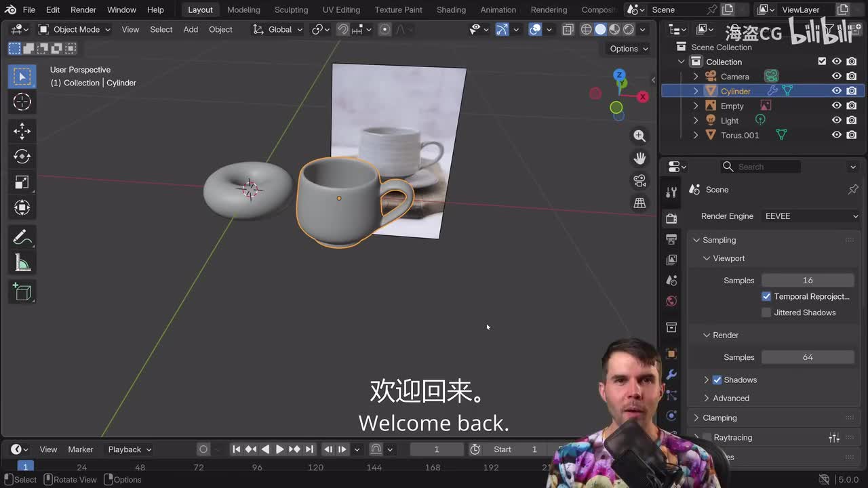Select the Scale tool
This screenshot has height=488, width=868.
click(22, 182)
